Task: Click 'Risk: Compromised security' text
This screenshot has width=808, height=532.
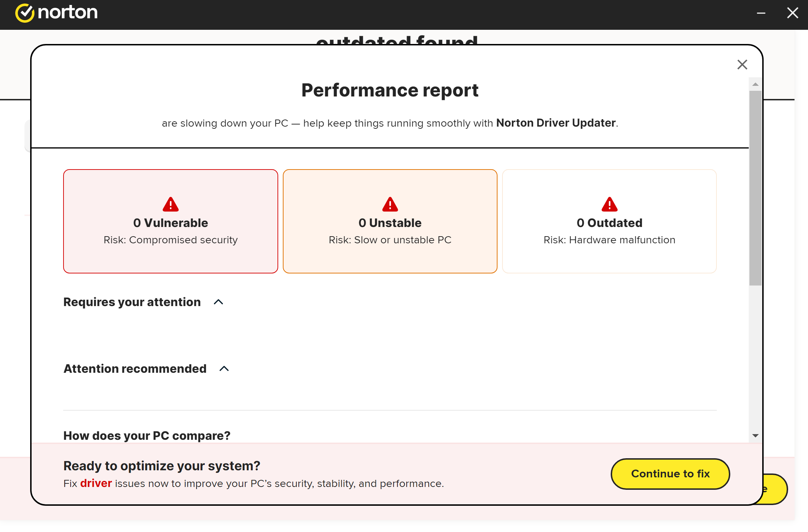Action: pyautogui.click(x=171, y=240)
